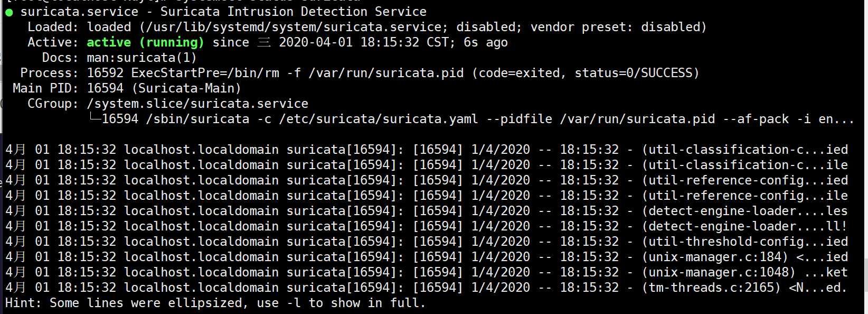Click the green service status dot
Image resolution: width=868 pixels, height=314 pixels.
(9, 12)
